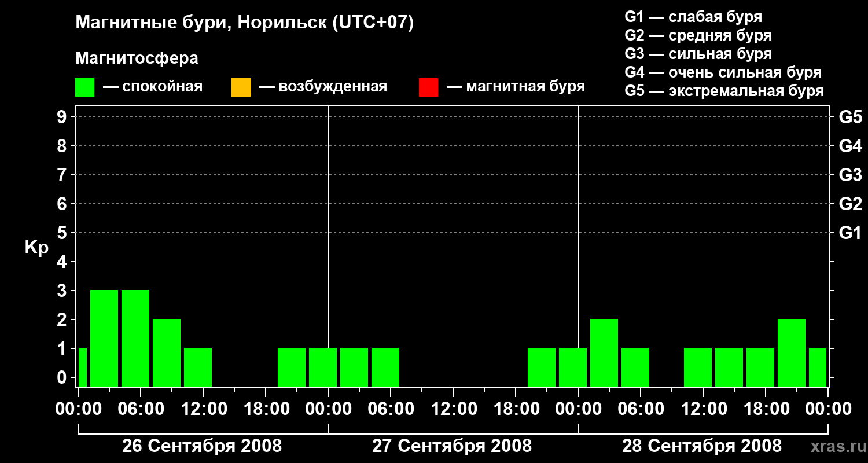Viewport: 868px width, 463px height.
Task: Click 'G5 — экстремальная буря' description
Action: [724, 91]
